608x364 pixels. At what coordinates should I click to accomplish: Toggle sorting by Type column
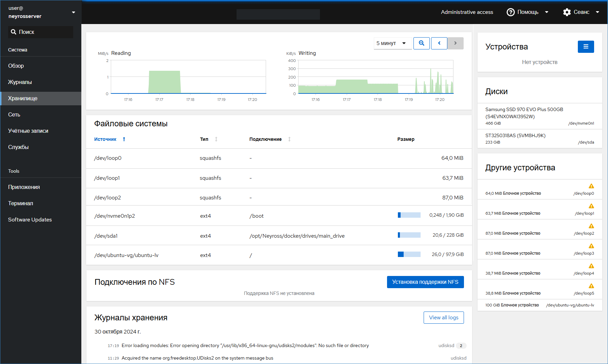point(216,139)
